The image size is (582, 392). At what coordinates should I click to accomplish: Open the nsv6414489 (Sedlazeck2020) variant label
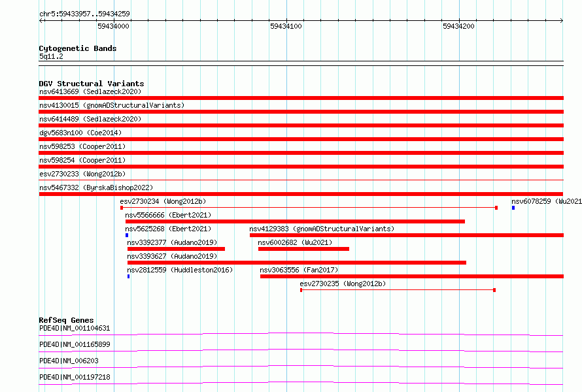tap(90, 119)
